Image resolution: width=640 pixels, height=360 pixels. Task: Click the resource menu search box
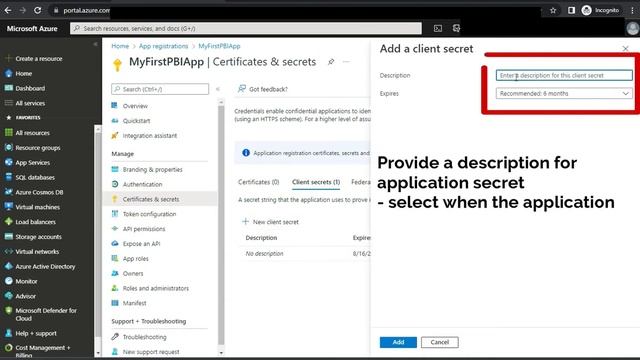(160, 89)
